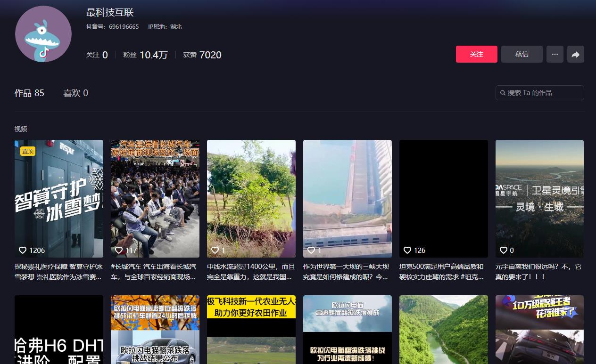This screenshot has width=596, height=364.
Task: Click the search magnifier icon
Action: click(x=503, y=93)
